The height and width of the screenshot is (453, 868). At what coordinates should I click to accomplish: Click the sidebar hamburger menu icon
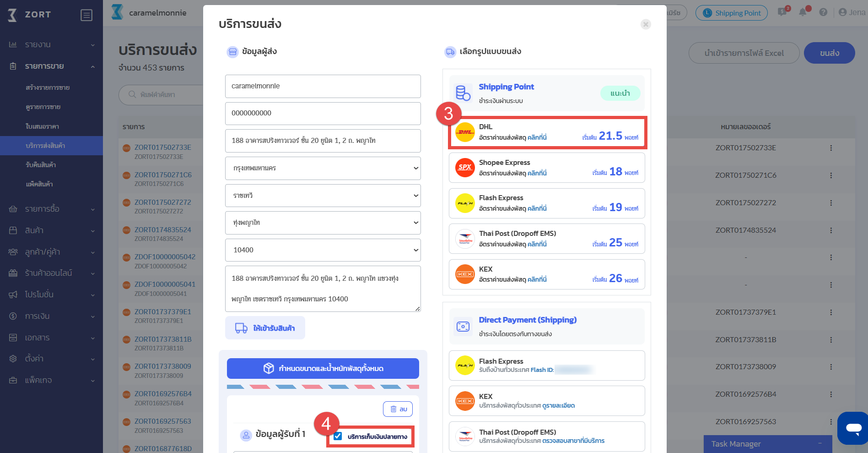[x=86, y=15]
